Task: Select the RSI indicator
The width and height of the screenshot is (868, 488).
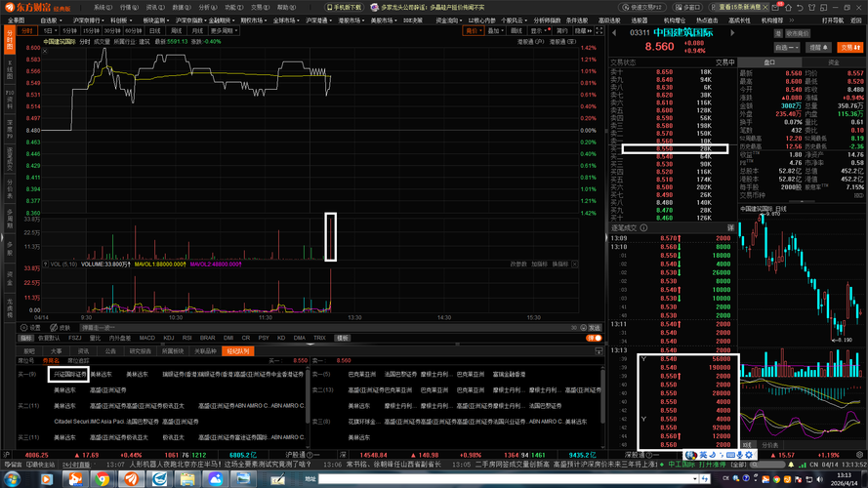Action: (x=187, y=338)
